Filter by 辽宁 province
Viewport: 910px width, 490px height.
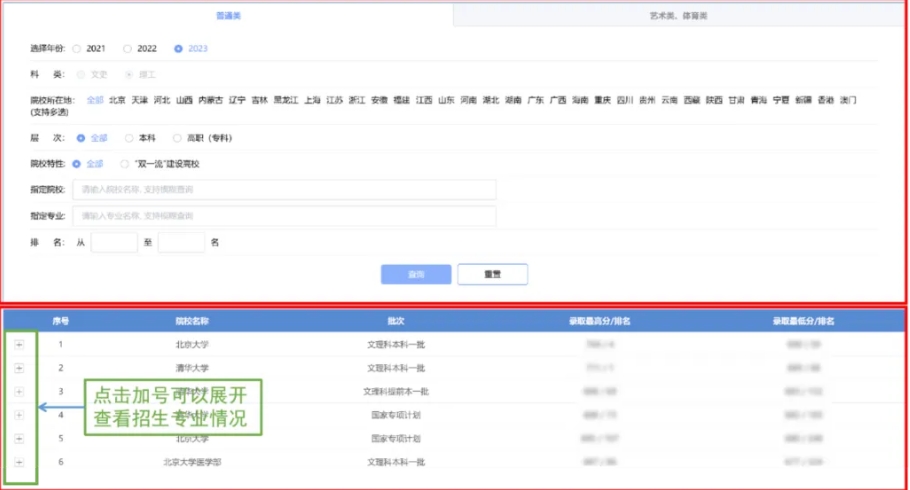pos(237,100)
